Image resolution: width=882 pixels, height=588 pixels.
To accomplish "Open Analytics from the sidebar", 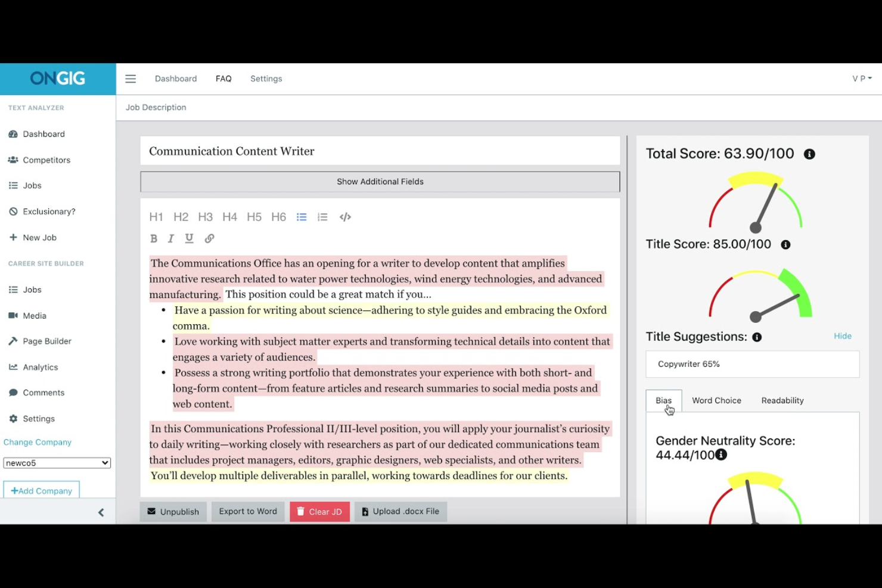I will (40, 367).
